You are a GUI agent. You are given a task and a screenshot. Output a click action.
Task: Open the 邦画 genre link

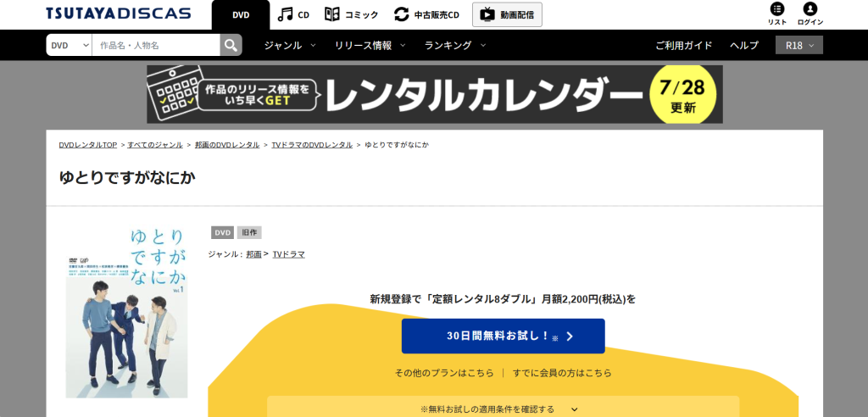pos(253,254)
